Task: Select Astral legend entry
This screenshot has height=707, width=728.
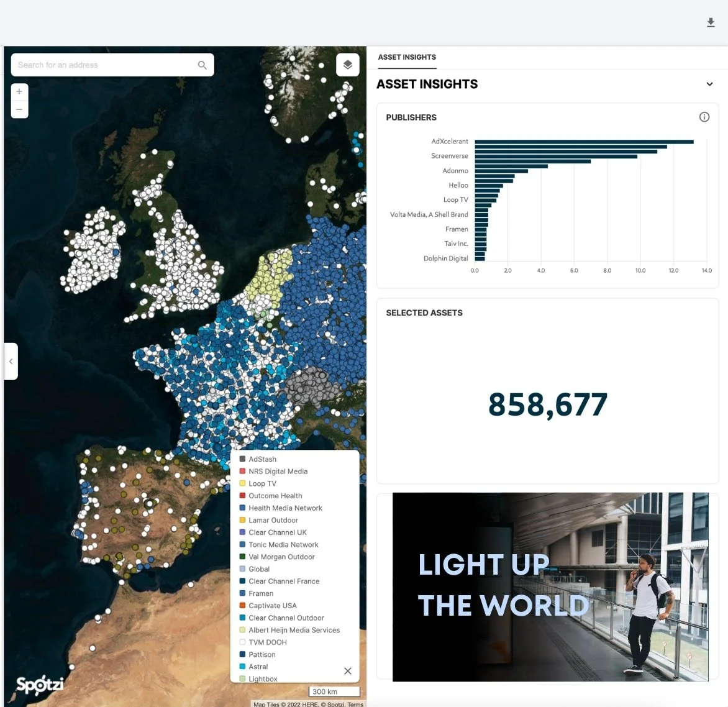Action: coord(253,667)
